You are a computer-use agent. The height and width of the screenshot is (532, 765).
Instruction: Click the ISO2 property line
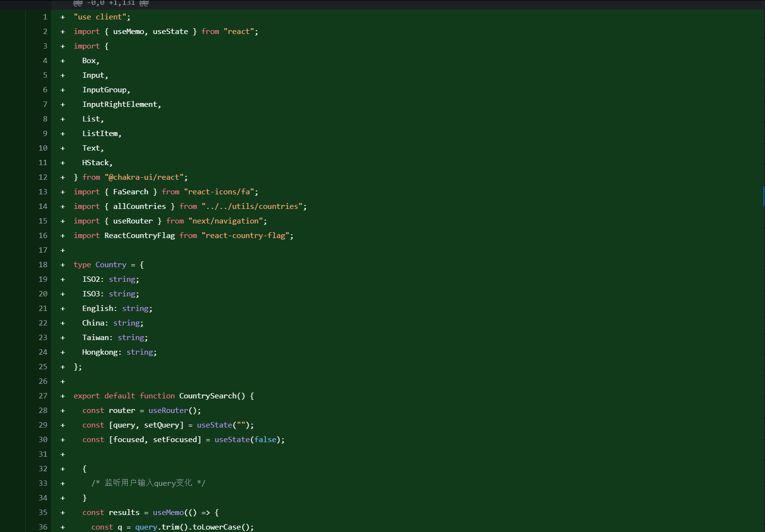(x=111, y=279)
